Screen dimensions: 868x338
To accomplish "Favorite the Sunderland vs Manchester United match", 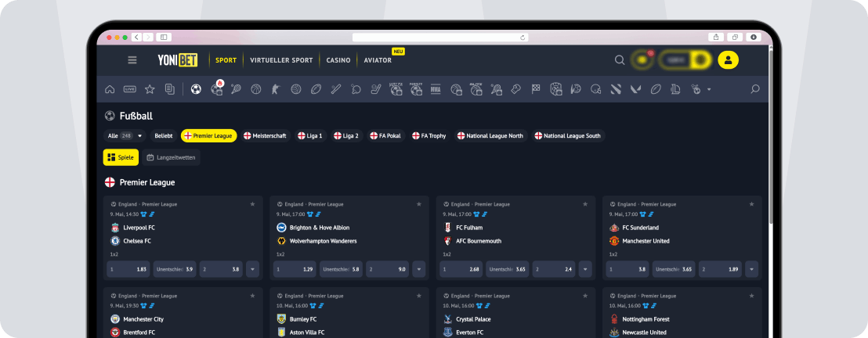I will click(752, 204).
